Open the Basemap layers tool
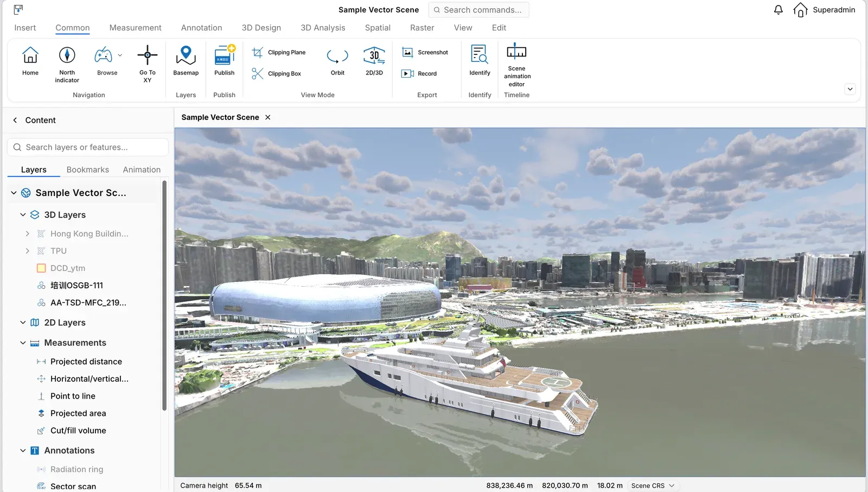This screenshot has height=492, width=868. click(186, 55)
